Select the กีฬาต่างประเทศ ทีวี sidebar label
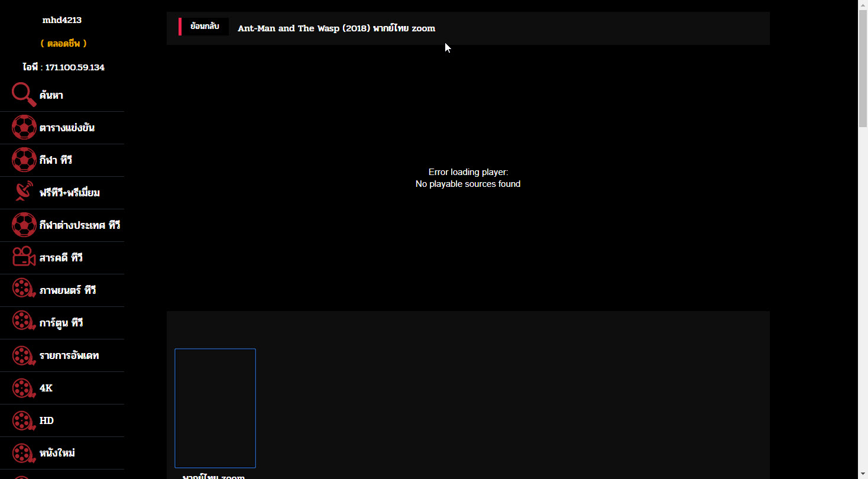The width and height of the screenshot is (868, 479). pyautogui.click(x=80, y=225)
